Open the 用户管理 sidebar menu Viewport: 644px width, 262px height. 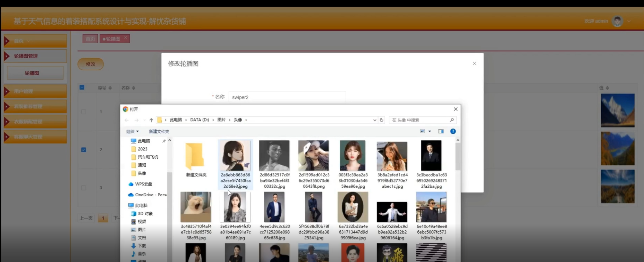pyautogui.click(x=35, y=91)
